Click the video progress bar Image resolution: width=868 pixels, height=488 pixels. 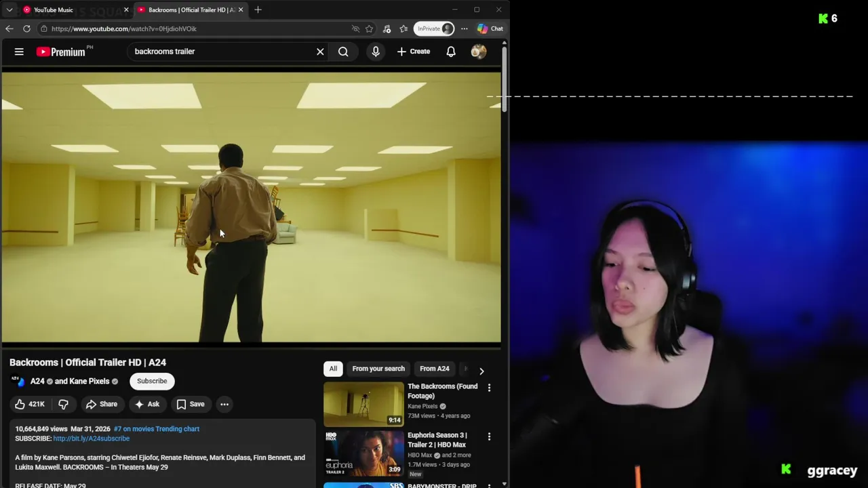pyautogui.click(x=251, y=348)
